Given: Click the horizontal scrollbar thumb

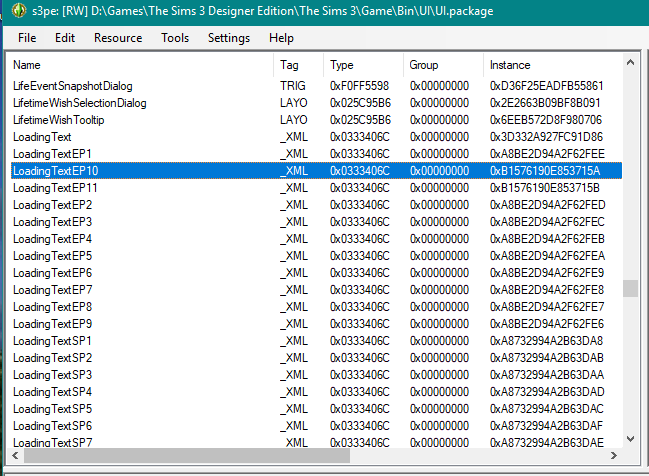Looking at the screenshot, I should [x=187, y=456].
